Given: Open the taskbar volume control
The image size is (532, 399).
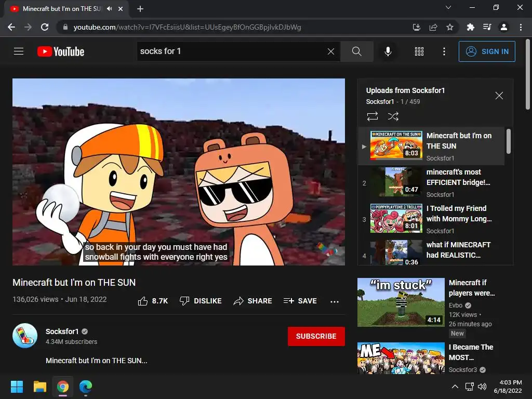Looking at the screenshot, I should click(482, 387).
